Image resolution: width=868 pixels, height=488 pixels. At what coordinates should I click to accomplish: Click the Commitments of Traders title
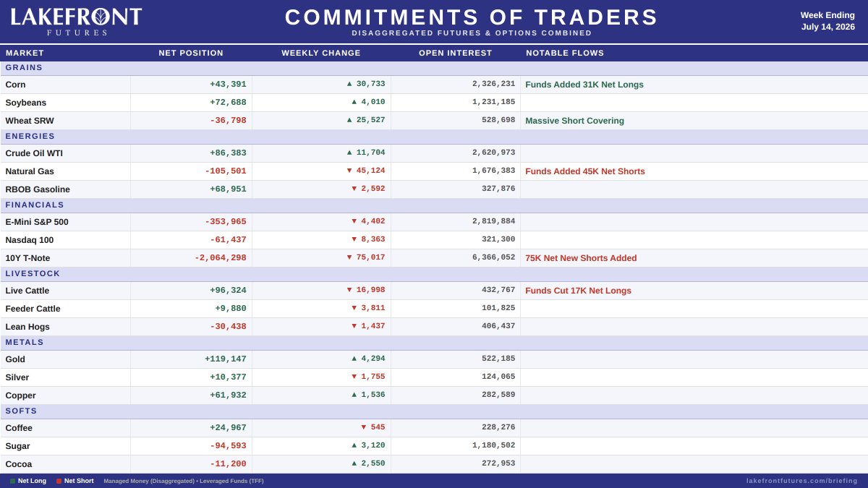tap(472, 17)
